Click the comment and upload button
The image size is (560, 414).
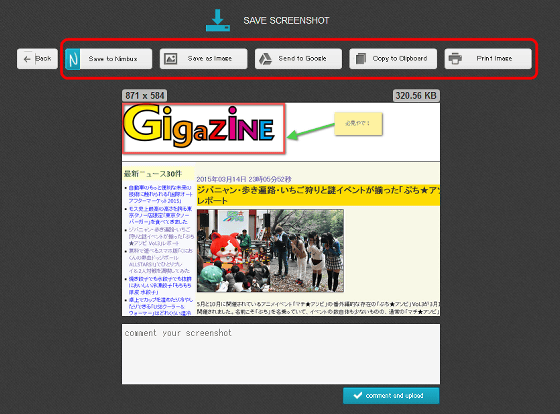(x=391, y=396)
